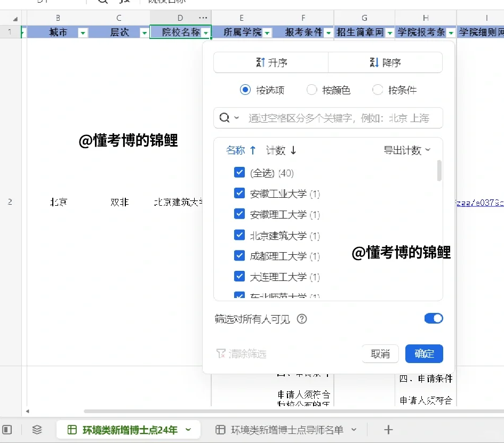Click the horizontal scrollbar track
This screenshot has width=504, height=443.
point(294,411)
